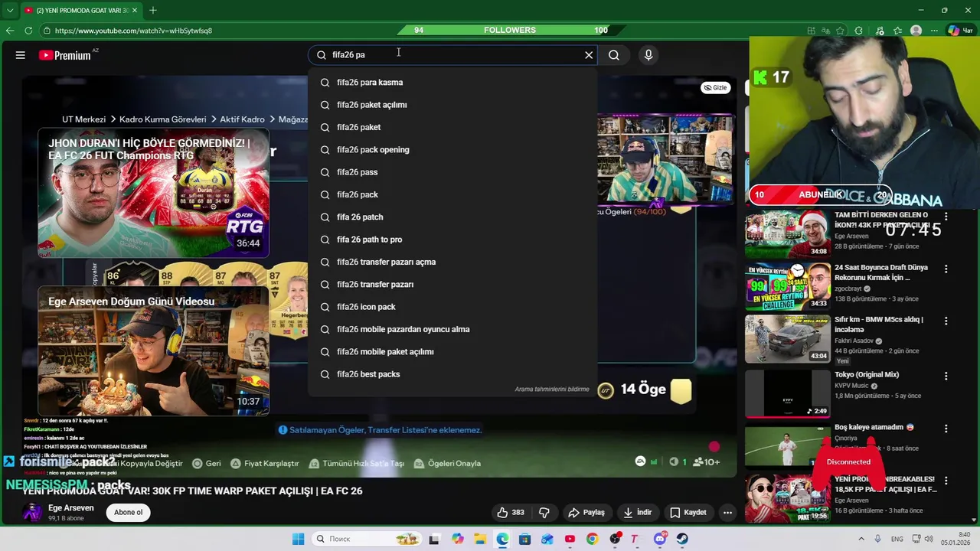
Task: Choose suggestion 'fifa 26 patch'
Action: tap(452, 217)
